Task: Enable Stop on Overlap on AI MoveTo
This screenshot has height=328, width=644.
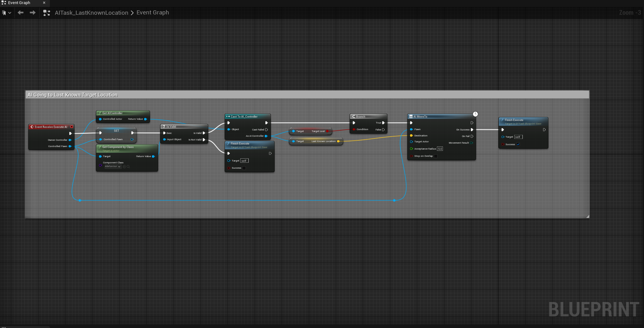Action: coord(435,156)
